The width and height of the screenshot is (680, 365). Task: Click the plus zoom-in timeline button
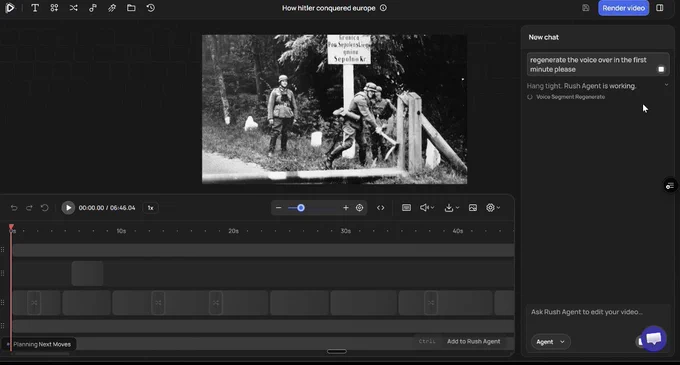[346, 208]
